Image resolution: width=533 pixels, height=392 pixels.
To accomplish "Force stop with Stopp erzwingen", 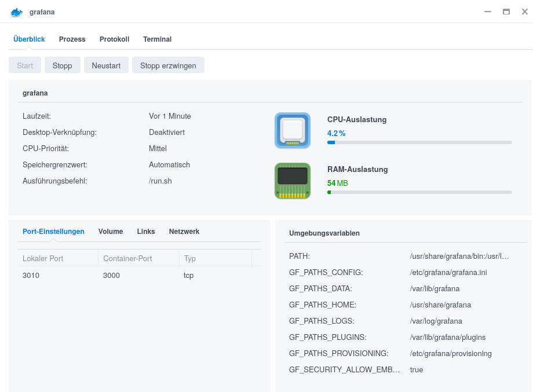I will pos(168,65).
